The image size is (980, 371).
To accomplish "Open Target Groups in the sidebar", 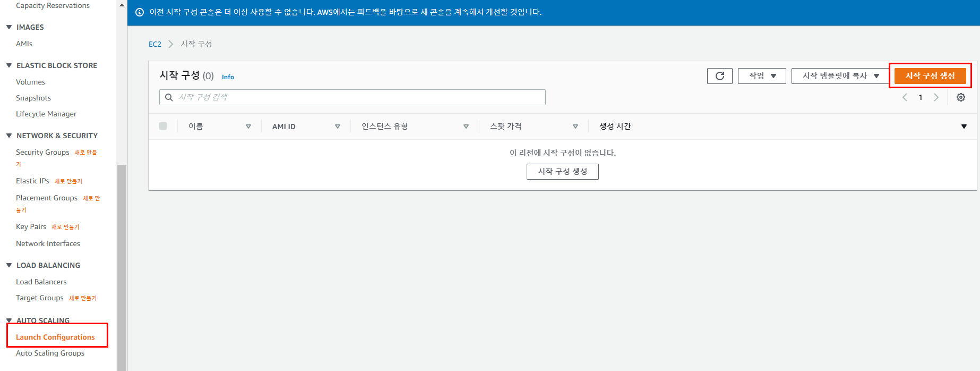I will pyautogui.click(x=40, y=298).
